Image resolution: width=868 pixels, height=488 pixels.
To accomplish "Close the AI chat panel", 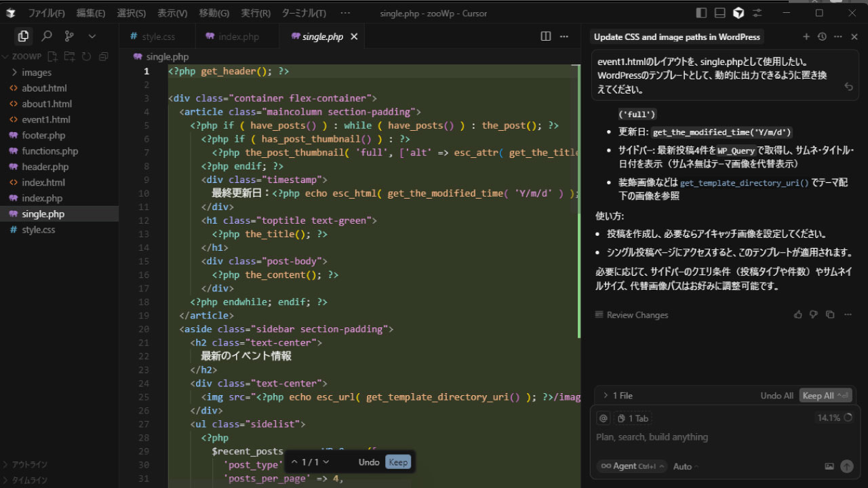I will [854, 37].
